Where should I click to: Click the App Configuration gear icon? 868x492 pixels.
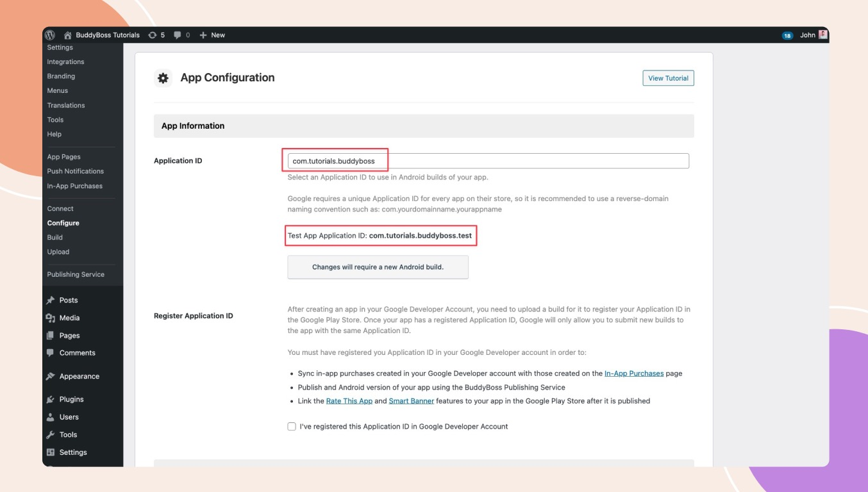click(163, 78)
